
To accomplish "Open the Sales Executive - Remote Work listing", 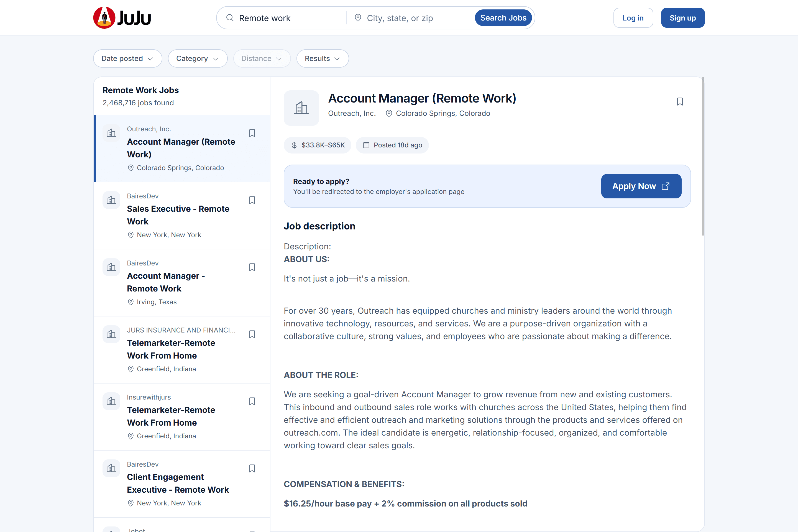I will click(181, 216).
